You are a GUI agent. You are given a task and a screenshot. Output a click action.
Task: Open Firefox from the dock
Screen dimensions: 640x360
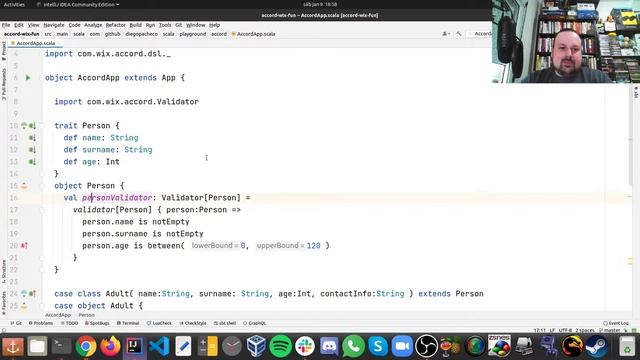[110, 346]
